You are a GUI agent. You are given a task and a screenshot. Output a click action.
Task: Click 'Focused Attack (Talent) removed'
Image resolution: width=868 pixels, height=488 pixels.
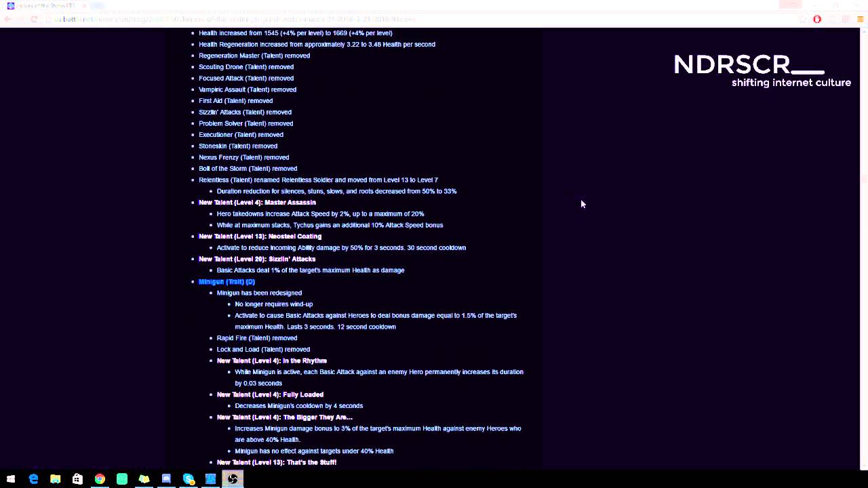(246, 78)
